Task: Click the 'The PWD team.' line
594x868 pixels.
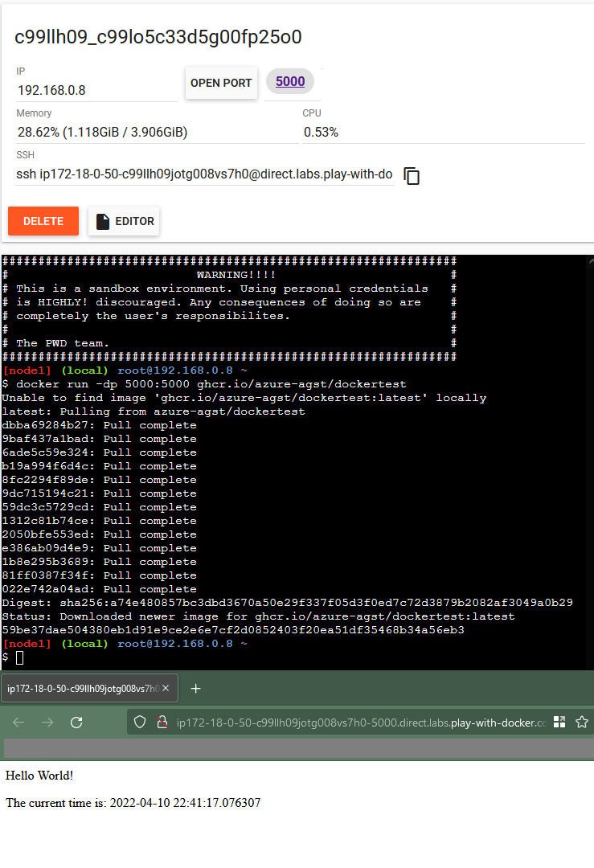Action: click(x=63, y=343)
